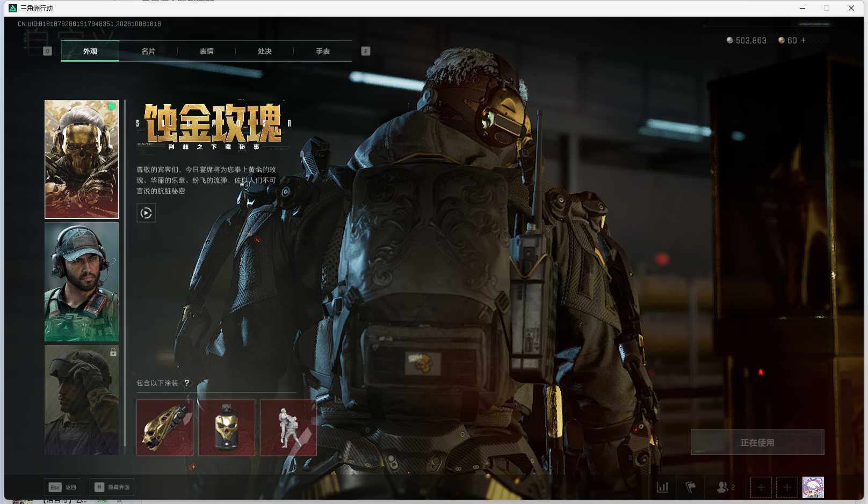The height and width of the screenshot is (504, 868).
Task: Click the Esc 返回 button
Action: [62, 487]
